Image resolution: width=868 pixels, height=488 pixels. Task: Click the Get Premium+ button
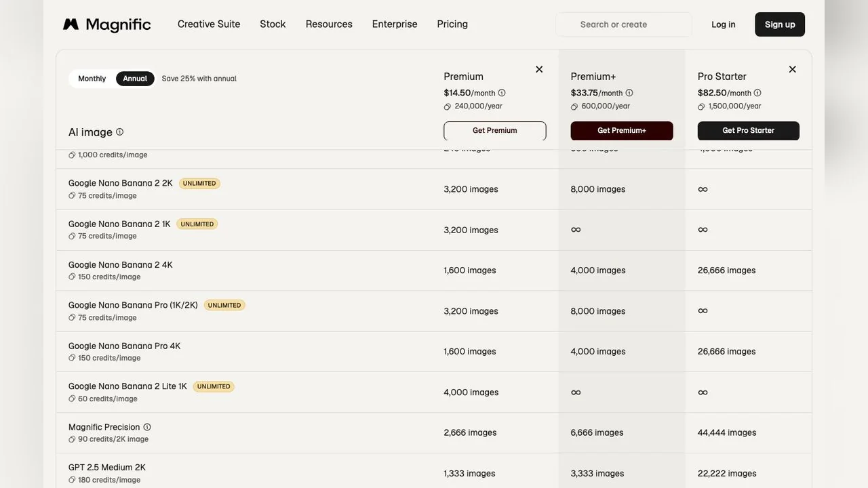tap(622, 131)
